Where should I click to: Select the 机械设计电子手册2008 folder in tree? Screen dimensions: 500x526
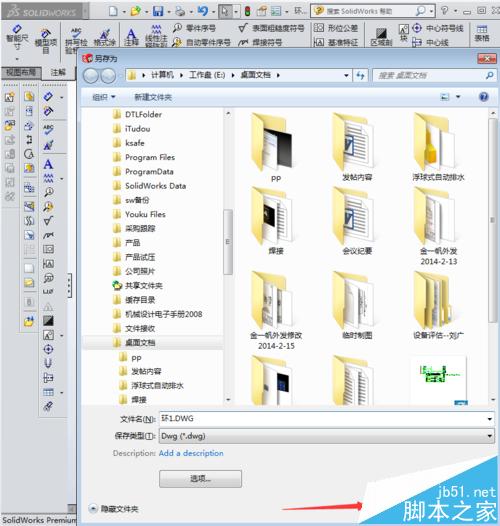pos(158,314)
